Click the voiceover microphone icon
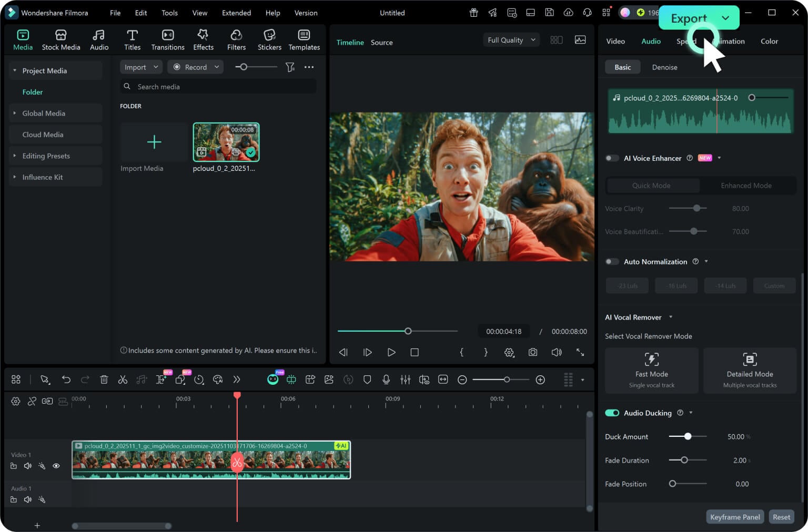808x532 pixels. click(x=386, y=380)
